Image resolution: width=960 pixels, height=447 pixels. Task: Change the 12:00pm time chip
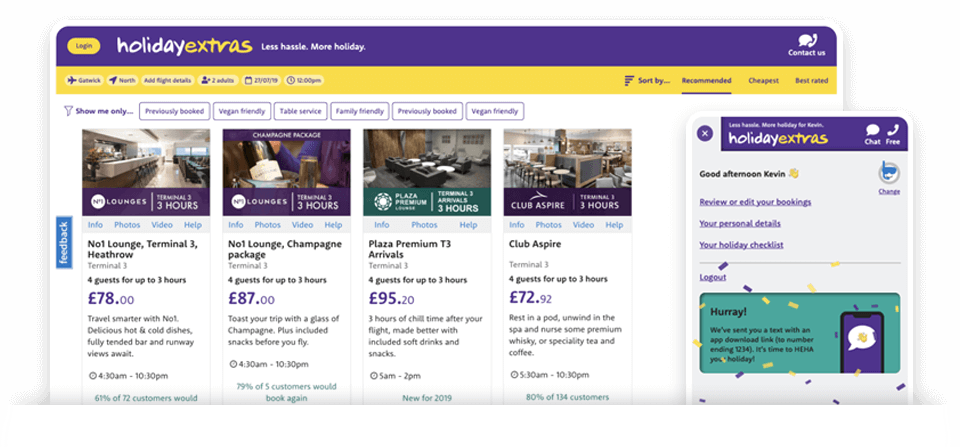coord(304,80)
